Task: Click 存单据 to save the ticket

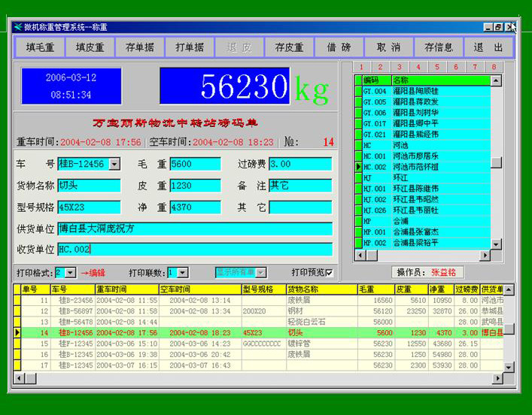Action: coord(140,47)
